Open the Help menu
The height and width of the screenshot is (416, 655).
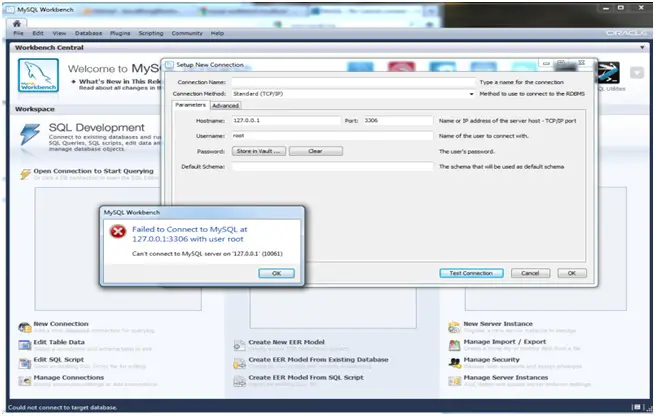point(217,33)
